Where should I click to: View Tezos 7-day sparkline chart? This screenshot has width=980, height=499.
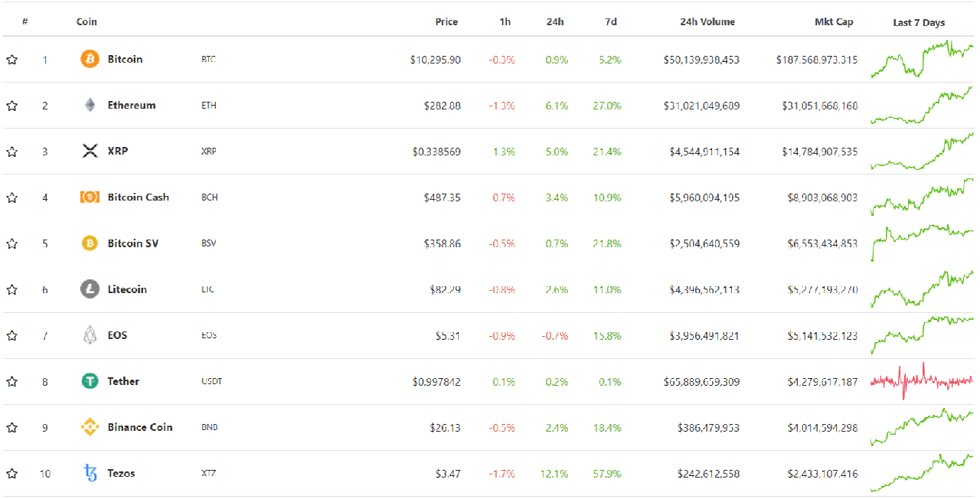pyautogui.click(x=922, y=473)
